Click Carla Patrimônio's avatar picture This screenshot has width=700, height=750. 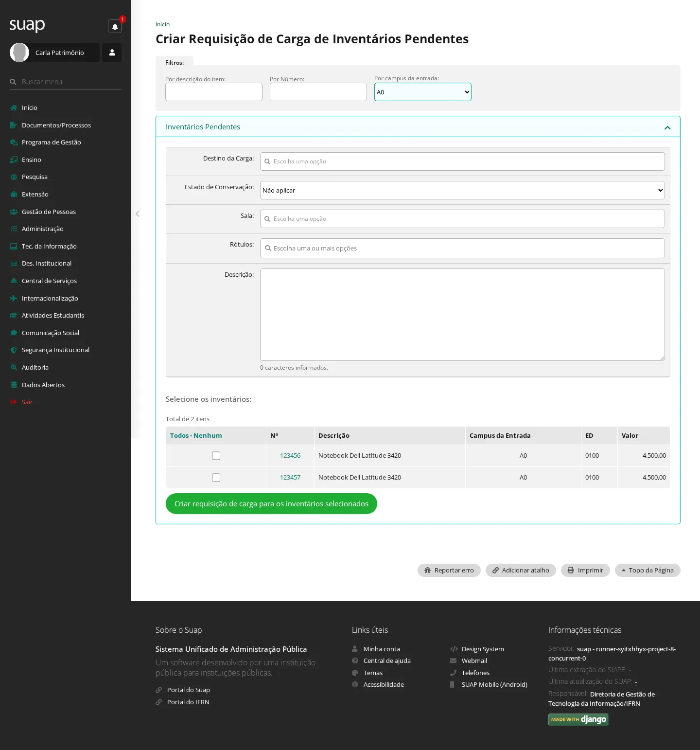pyautogui.click(x=19, y=53)
